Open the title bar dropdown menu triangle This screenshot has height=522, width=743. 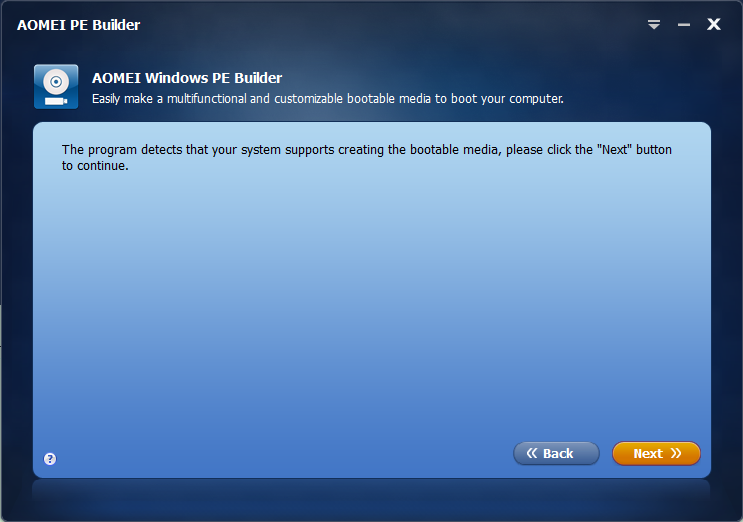coord(654,25)
